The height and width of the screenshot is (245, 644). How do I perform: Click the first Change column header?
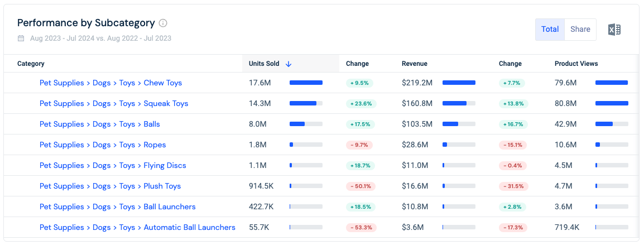point(357,64)
